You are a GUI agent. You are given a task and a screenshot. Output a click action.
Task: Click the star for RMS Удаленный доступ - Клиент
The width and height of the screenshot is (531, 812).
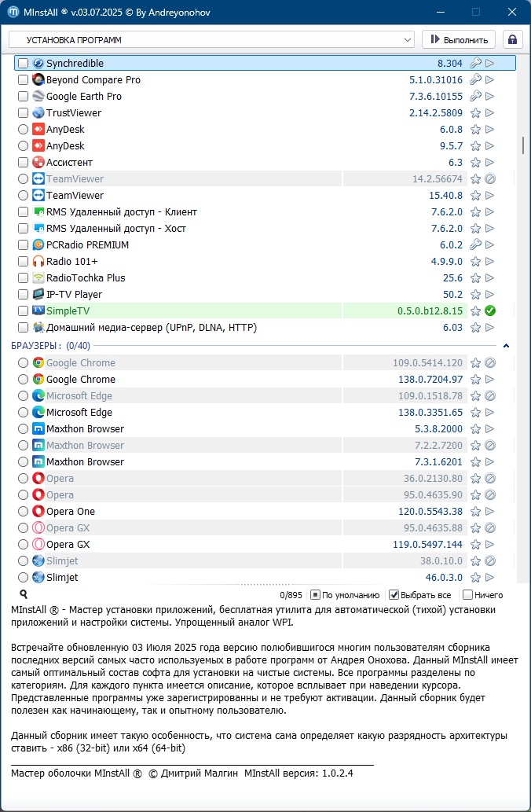(x=475, y=211)
